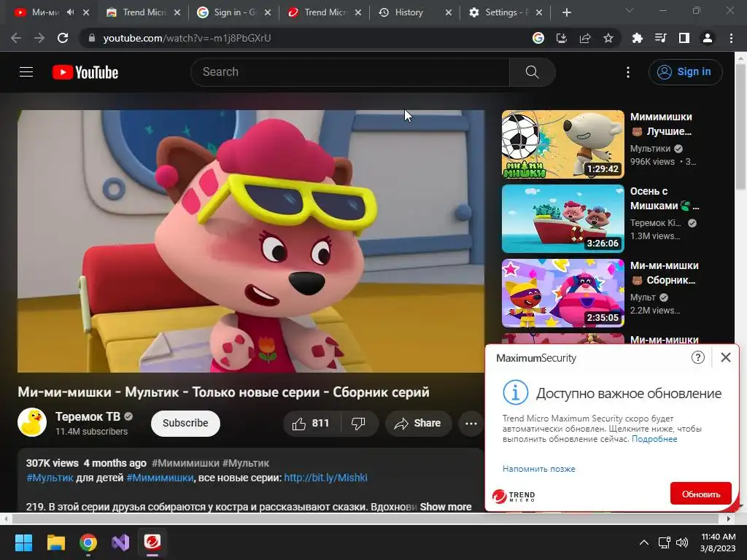Click the Google icon in address bar
Screen dimensions: 747x560
tap(538, 38)
